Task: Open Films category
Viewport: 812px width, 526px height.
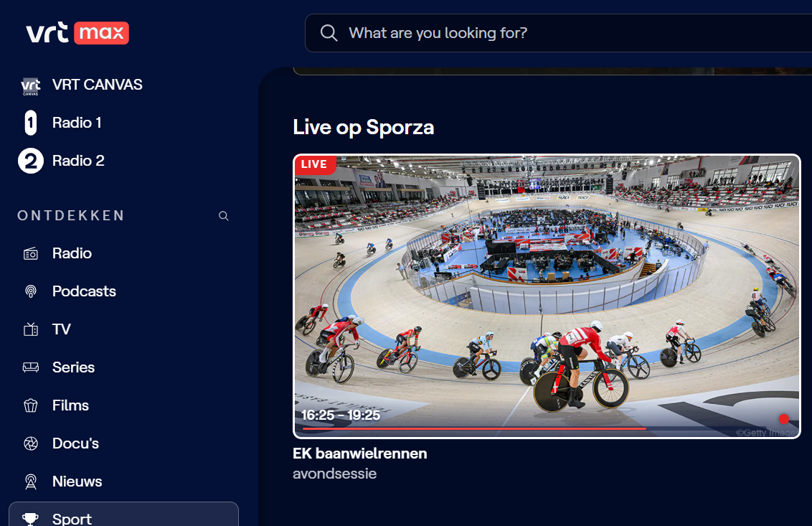Action: coord(70,405)
